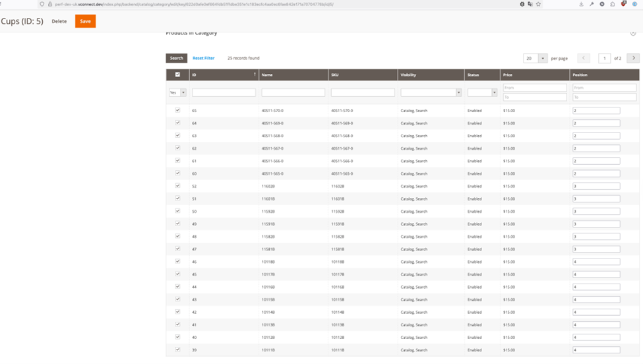Open the browser downloads icon
This screenshot has height=364, width=643.
point(581,4)
